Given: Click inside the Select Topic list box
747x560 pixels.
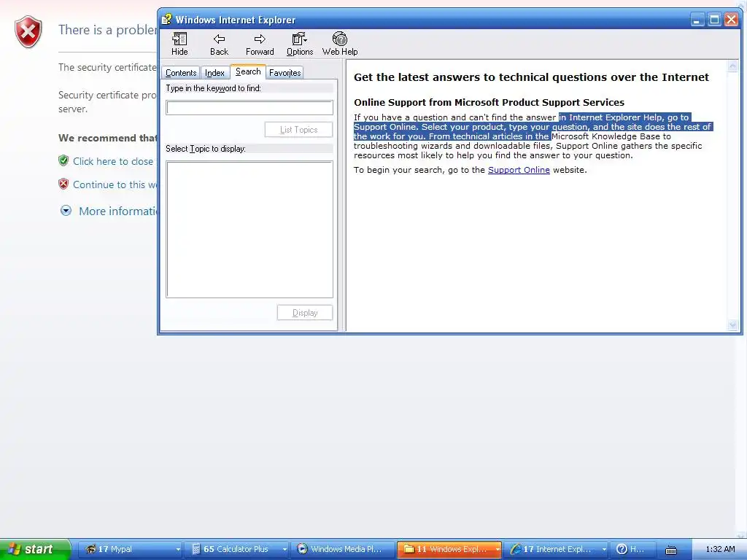Looking at the screenshot, I should point(249,230).
